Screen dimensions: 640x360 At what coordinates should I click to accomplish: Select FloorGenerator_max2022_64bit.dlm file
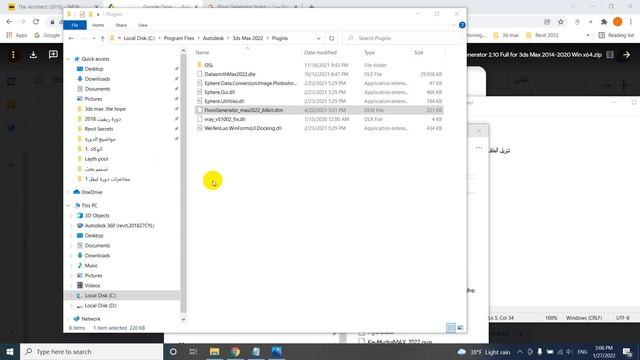pyautogui.click(x=244, y=110)
